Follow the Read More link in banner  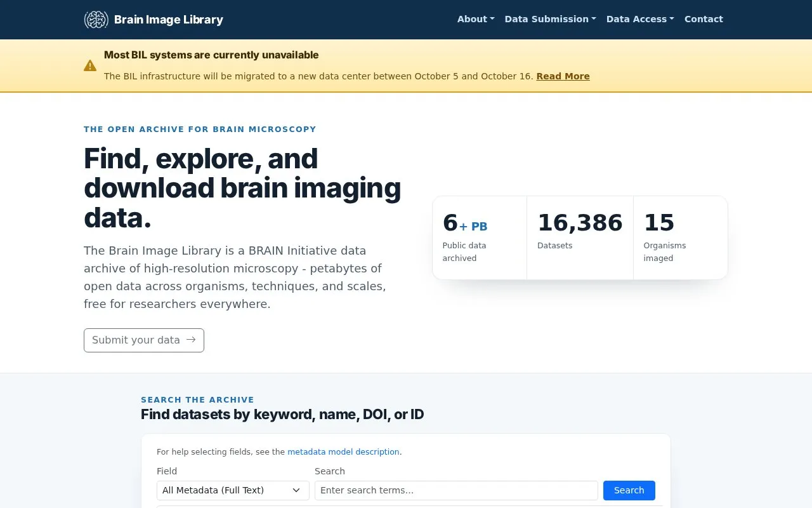pyautogui.click(x=563, y=76)
